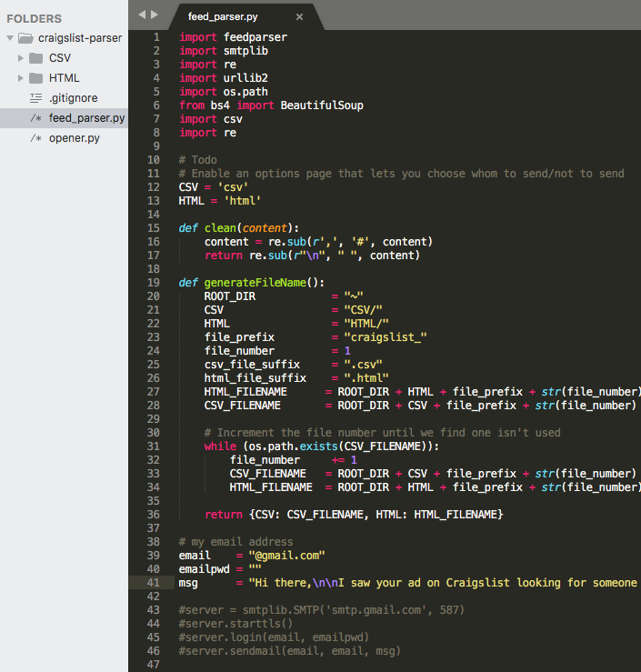
Task: Close the feed_parser.py tab
Action: click(x=300, y=16)
